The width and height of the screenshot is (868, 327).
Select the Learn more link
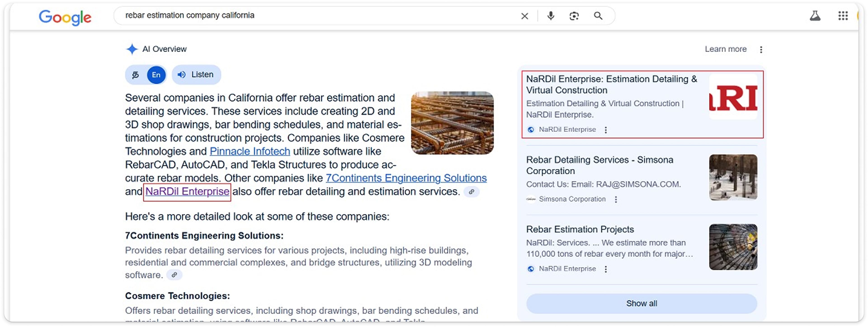725,49
